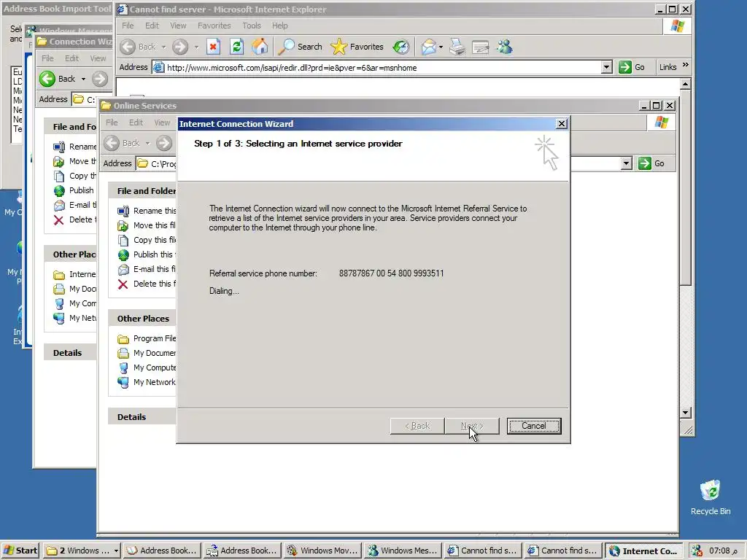Click the Edit icon in Internet Explorer toolbar
This screenshot has height=560, width=747.
click(480, 47)
